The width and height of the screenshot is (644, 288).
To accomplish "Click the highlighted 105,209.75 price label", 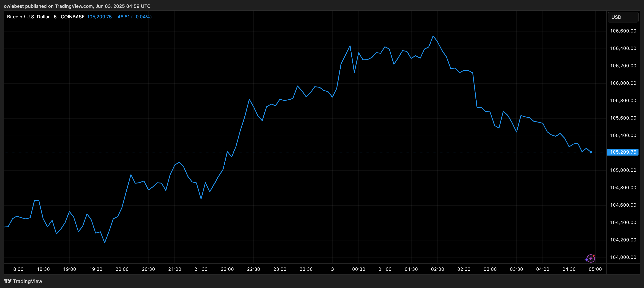I will [x=623, y=152].
